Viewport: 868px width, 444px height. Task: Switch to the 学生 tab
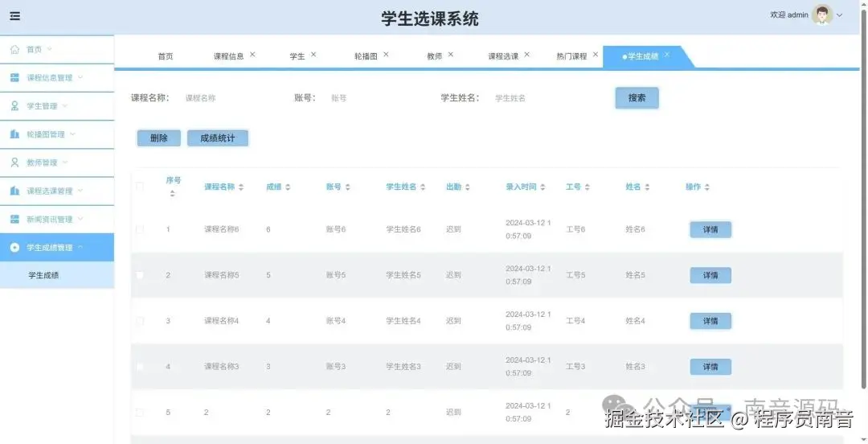[297, 56]
